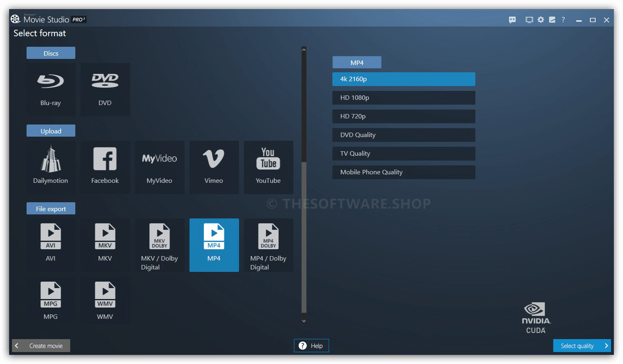Pick the WMV export format

point(105,300)
